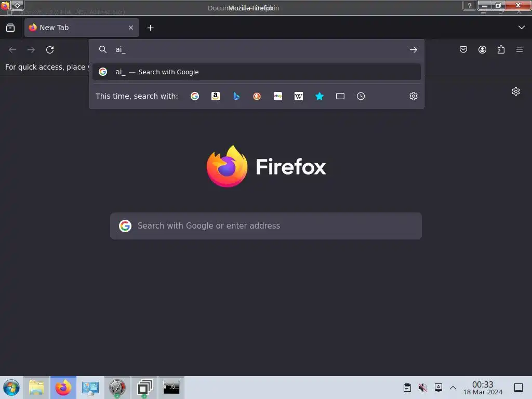The height and width of the screenshot is (399, 532).
Task: Open clipboard tray icon
Action: (407, 388)
